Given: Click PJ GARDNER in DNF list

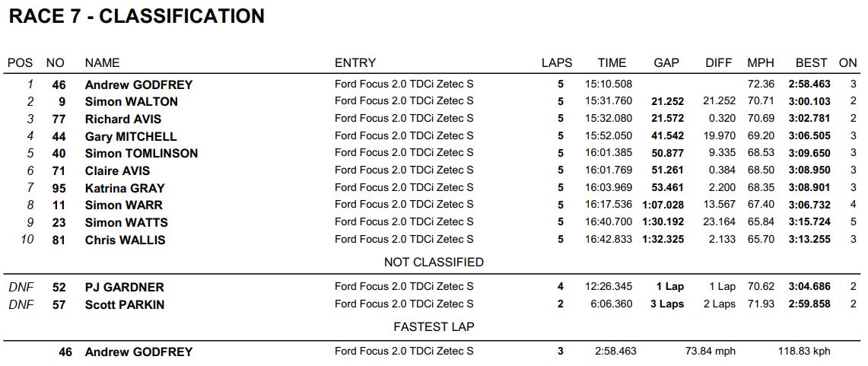Looking at the screenshot, I should [125, 288].
